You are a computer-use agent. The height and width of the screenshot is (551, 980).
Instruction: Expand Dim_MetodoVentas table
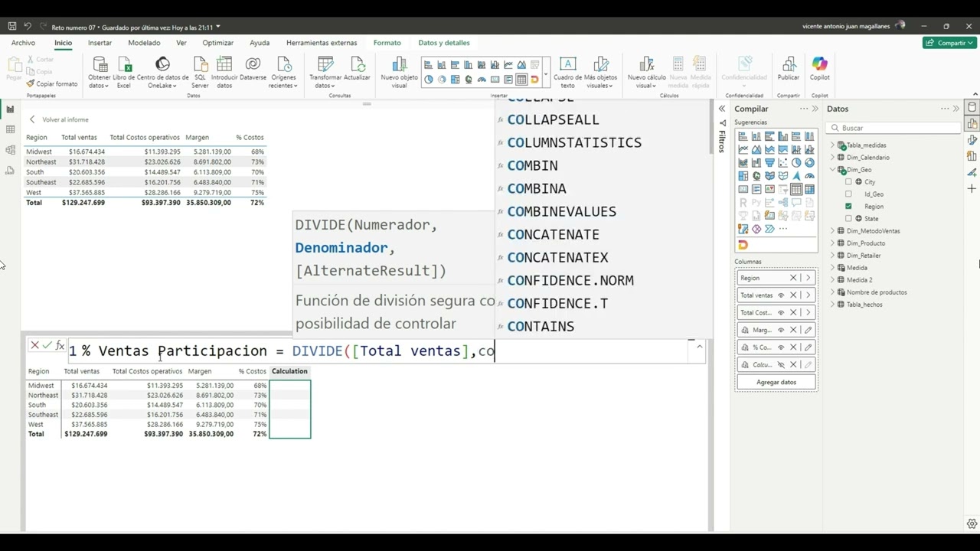coord(832,231)
